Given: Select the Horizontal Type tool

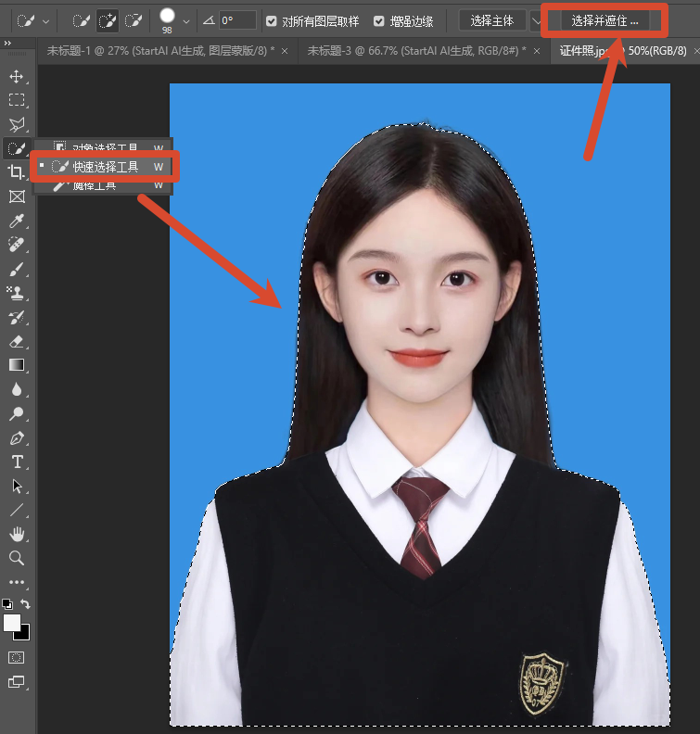Looking at the screenshot, I should click(x=17, y=462).
